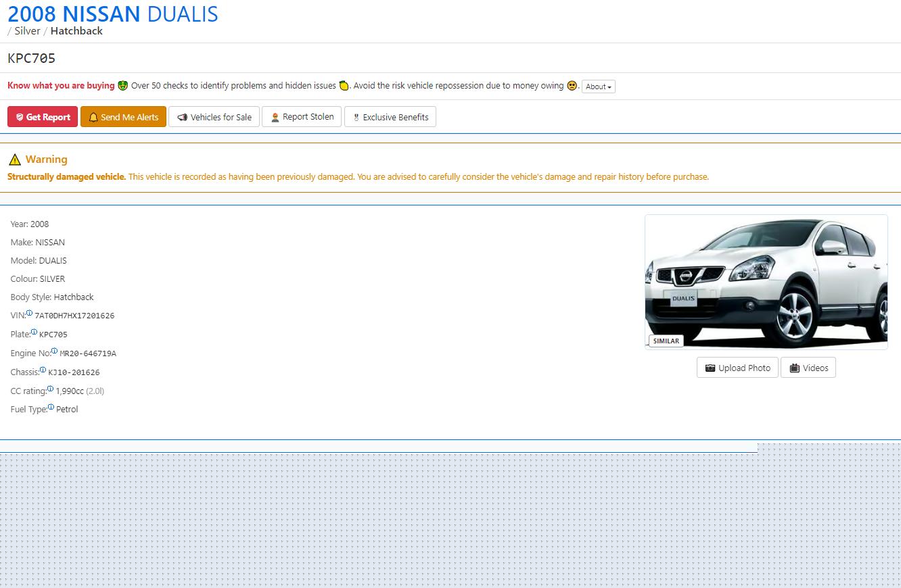Click the info icon next to Fuel Type
Viewport: 901px width, 588px height.
coord(51,407)
